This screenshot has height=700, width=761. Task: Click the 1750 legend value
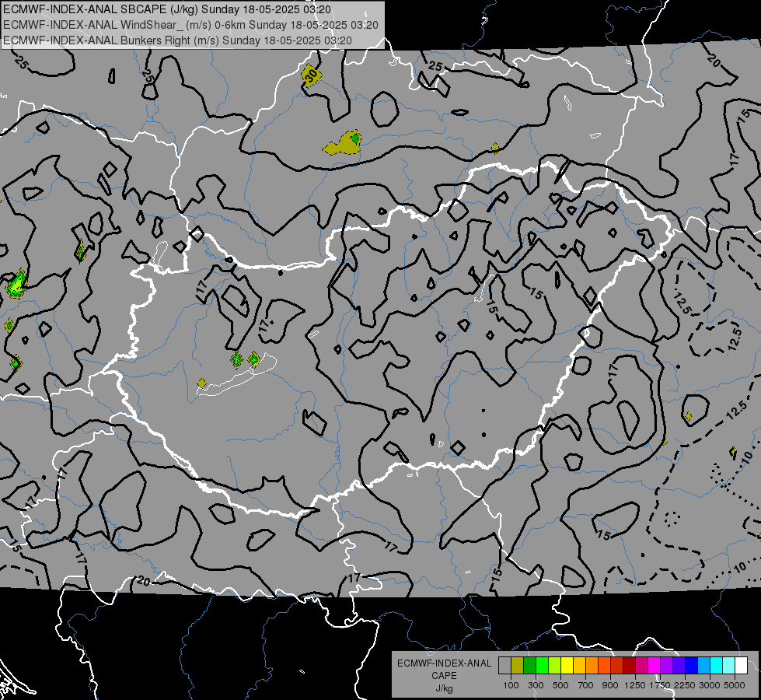click(x=660, y=685)
